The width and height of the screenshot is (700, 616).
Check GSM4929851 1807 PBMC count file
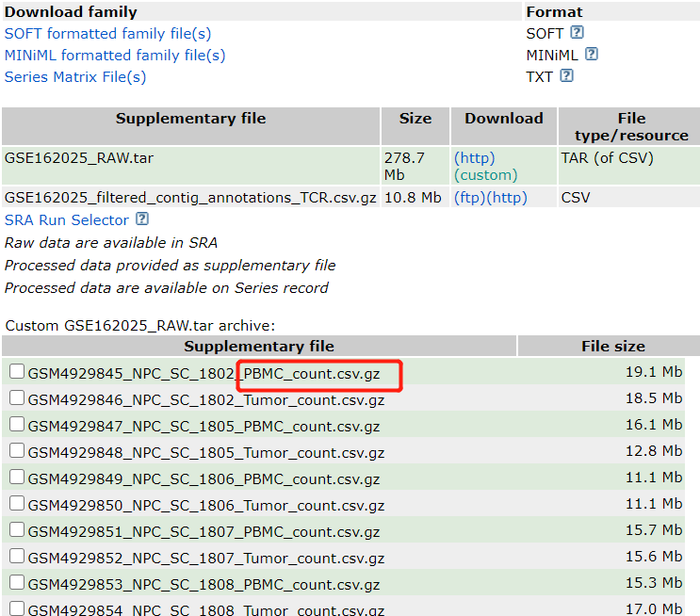coord(17,531)
